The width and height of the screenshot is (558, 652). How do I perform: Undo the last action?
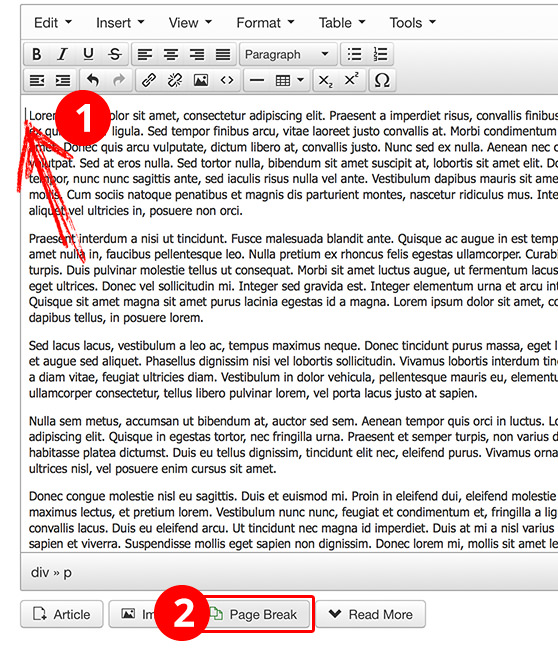93,80
